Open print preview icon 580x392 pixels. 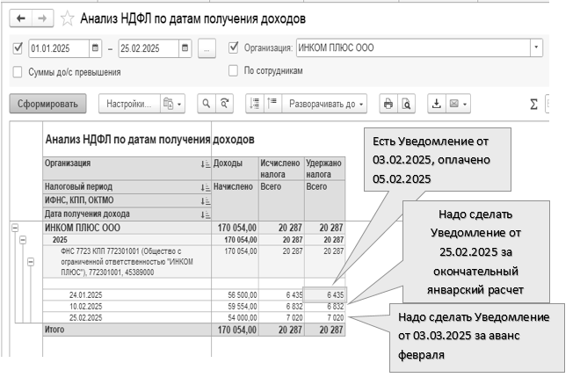pos(406,104)
